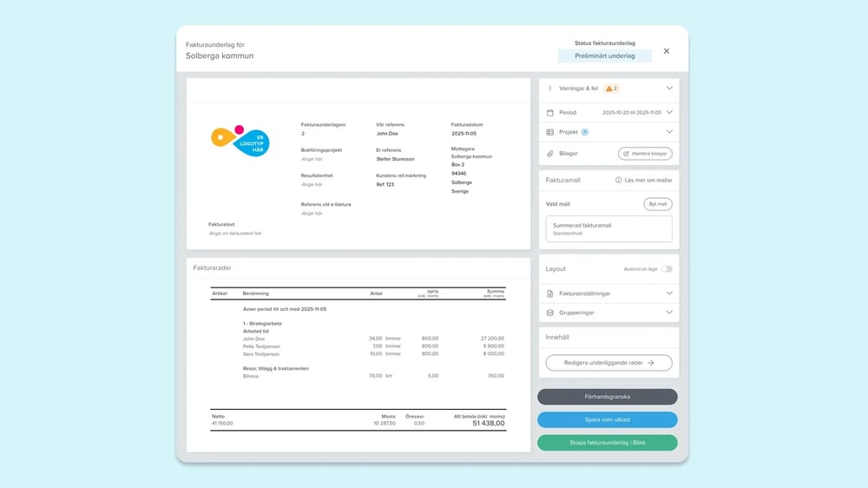Open Redigera underliggande rader
868x488 pixels.
pos(608,363)
